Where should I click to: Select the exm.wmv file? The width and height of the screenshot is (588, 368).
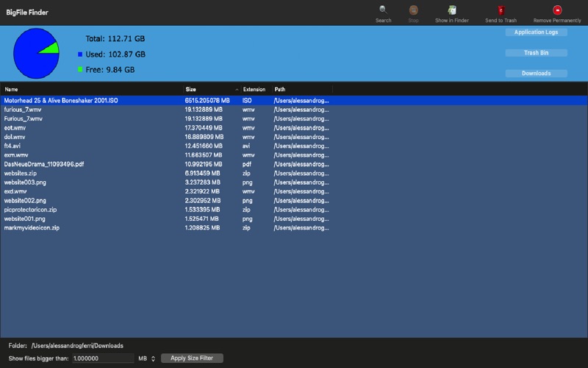tap(294, 155)
